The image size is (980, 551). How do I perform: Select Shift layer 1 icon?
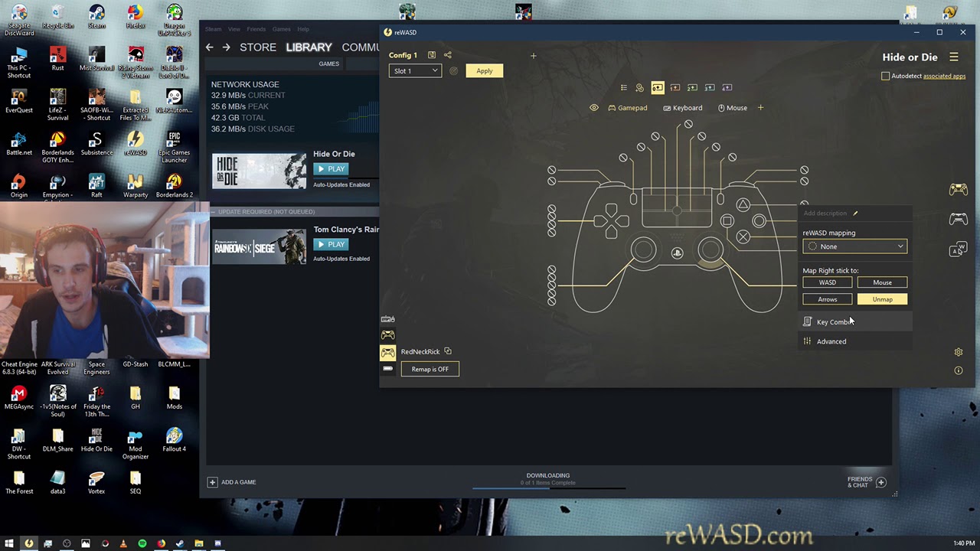click(x=675, y=87)
